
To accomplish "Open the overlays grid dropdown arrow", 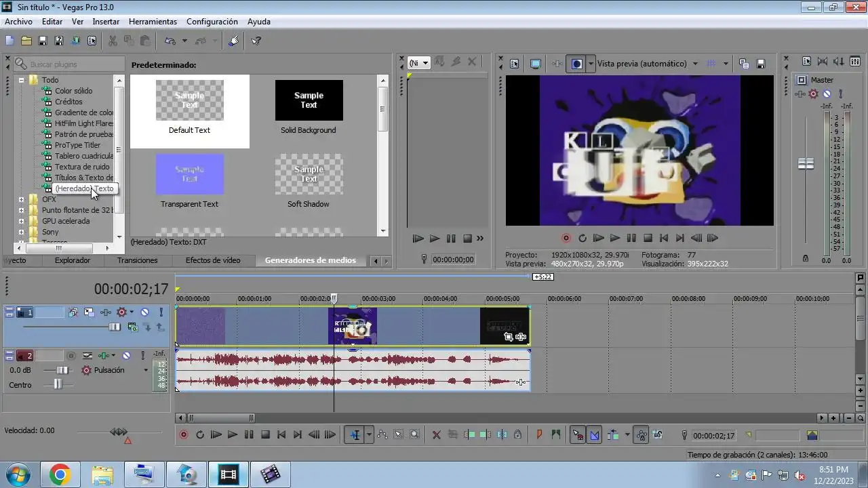I will pyautogui.click(x=726, y=64).
